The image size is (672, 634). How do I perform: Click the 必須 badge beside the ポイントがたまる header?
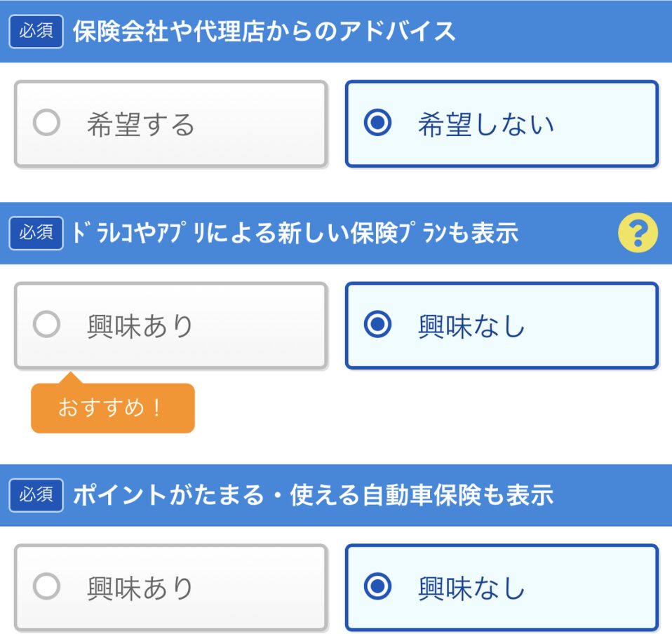[36, 495]
